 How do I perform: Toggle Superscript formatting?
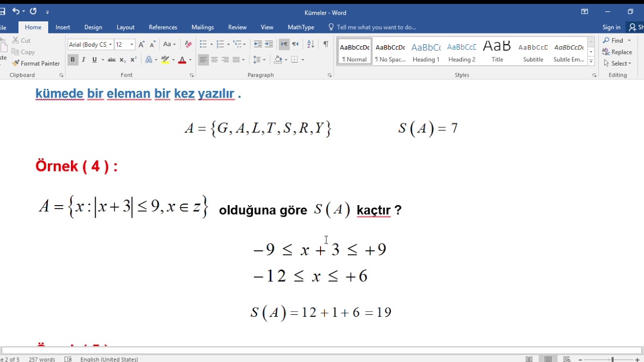133,59
